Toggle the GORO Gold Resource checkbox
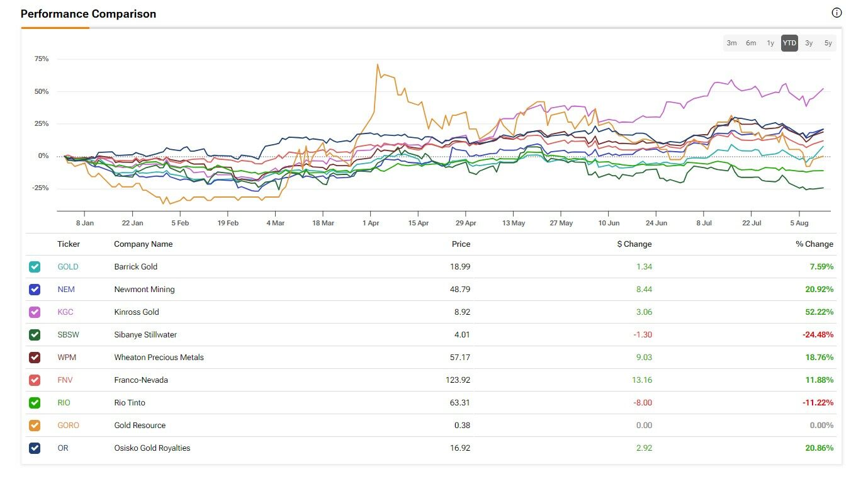The width and height of the screenshot is (868, 486). tap(35, 426)
